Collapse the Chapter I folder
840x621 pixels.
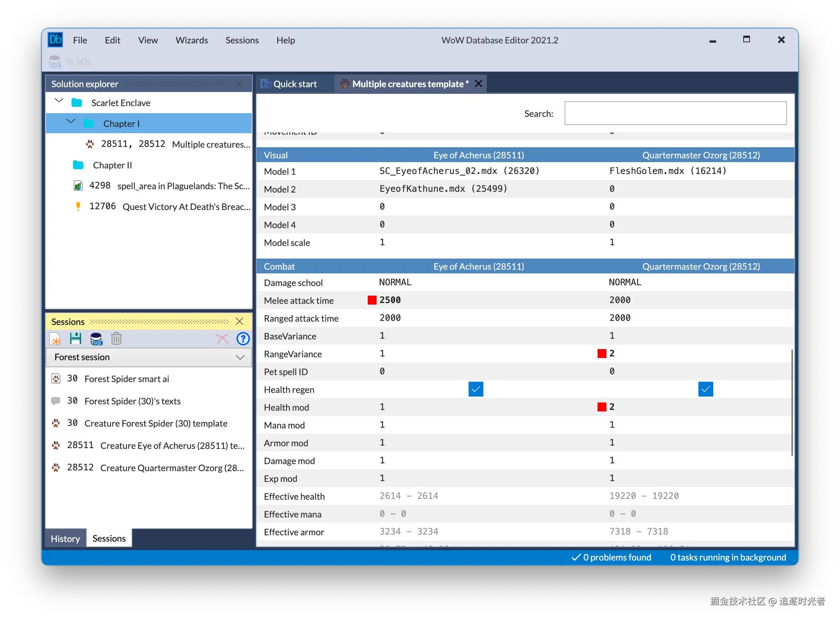(x=71, y=121)
